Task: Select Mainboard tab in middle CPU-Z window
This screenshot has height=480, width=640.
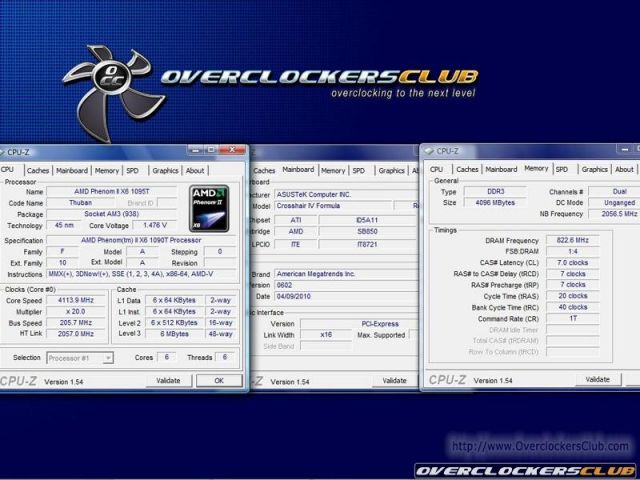Action: (298, 169)
